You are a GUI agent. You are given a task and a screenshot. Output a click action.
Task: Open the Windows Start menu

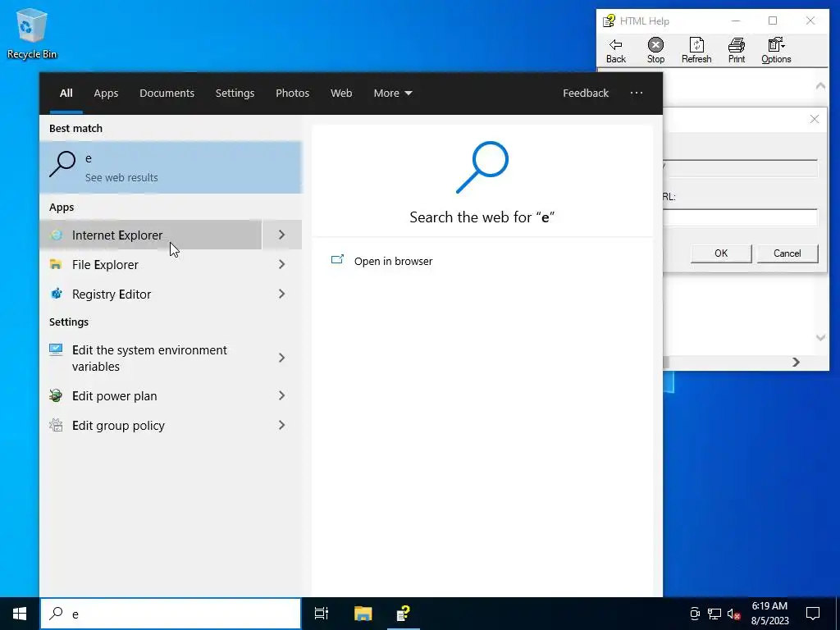click(x=20, y=614)
